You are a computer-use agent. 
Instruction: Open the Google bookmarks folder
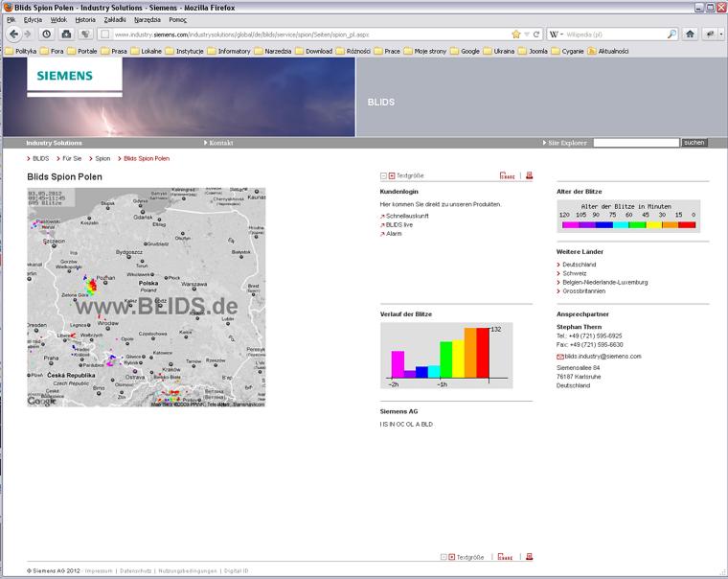pos(465,51)
